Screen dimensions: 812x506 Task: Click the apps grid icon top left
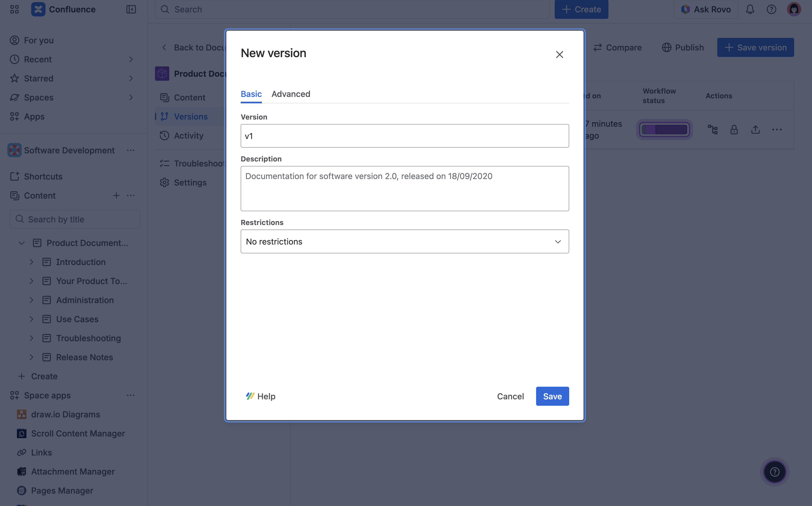point(14,9)
